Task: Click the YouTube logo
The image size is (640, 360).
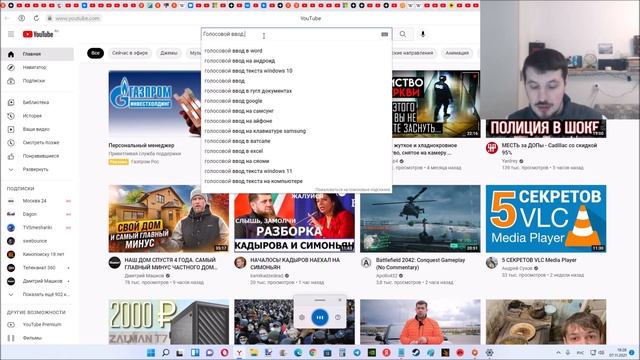Action: pyautogui.click(x=38, y=34)
